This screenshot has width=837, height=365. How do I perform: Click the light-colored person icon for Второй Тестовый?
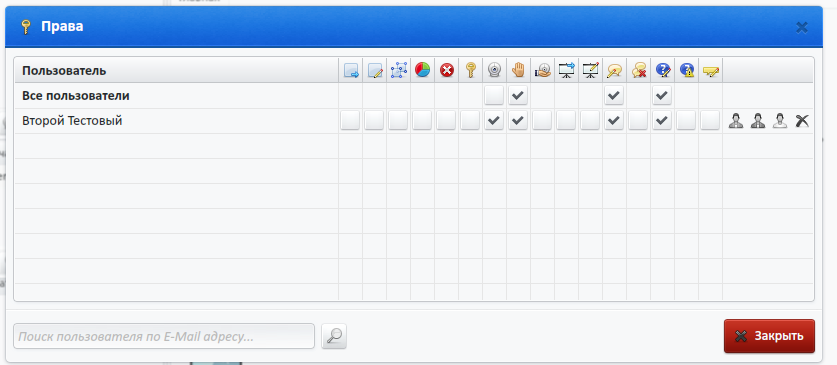pos(779,121)
